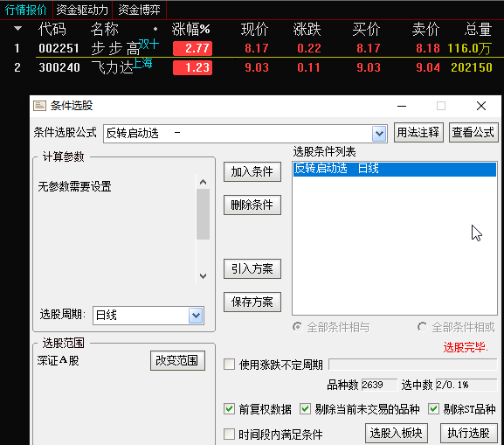This screenshot has width=504, height=445.
Task: Uncheck 剔除当前未交易的品种 checkbox
Action: point(305,409)
